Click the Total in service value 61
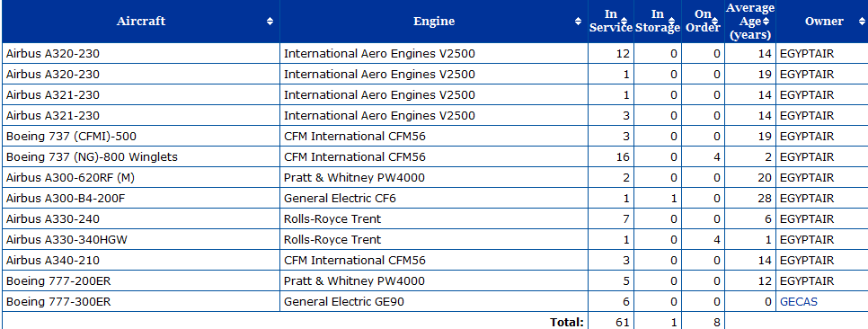Image resolution: width=868 pixels, height=329 pixels. pyautogui.click(x=622, y=322)
